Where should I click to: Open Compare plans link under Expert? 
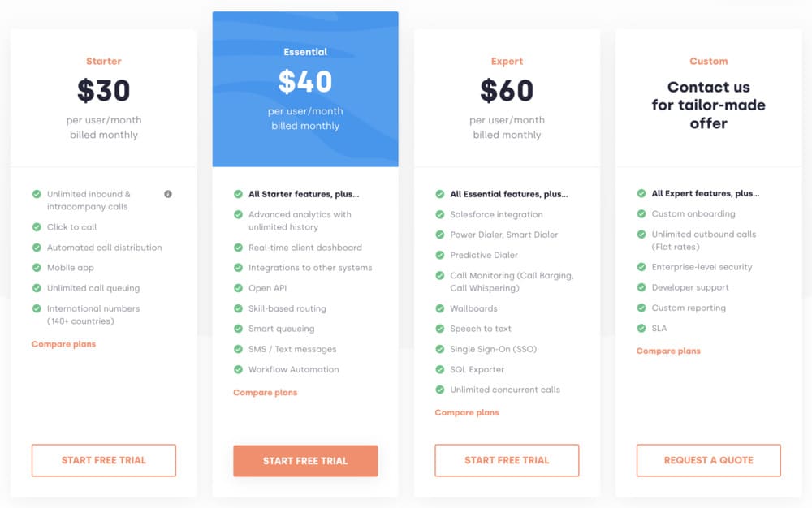point(467,413)
